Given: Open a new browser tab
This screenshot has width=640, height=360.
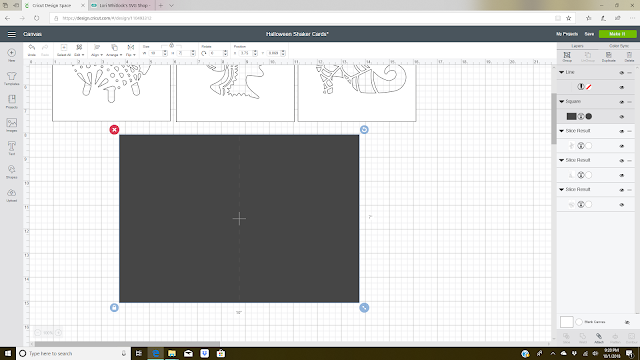Looking at the screenshot, I should [x=160, y=6].
